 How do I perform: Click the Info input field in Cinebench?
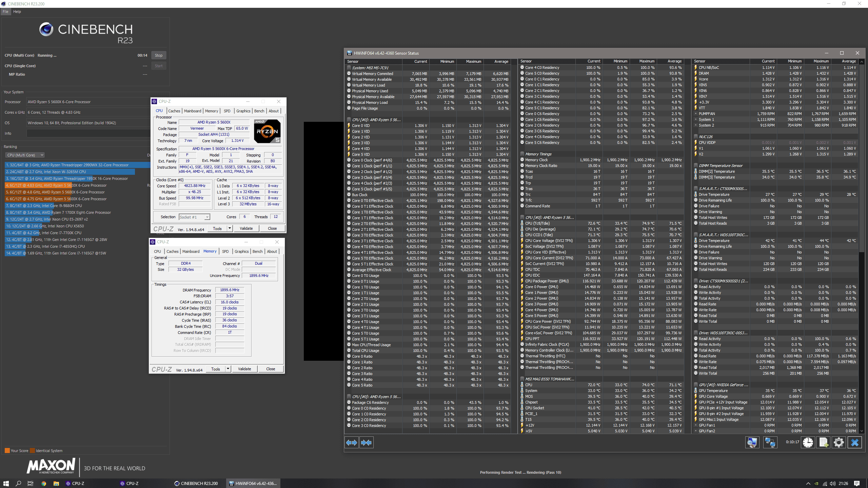click(88, 133)
